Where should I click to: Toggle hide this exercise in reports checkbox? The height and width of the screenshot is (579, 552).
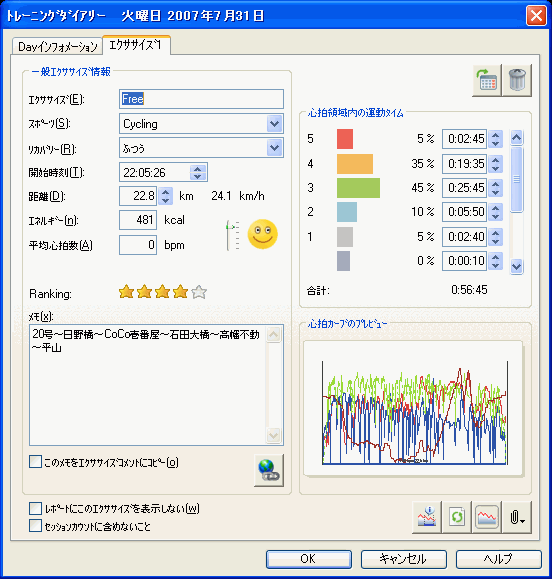[35, 508]
